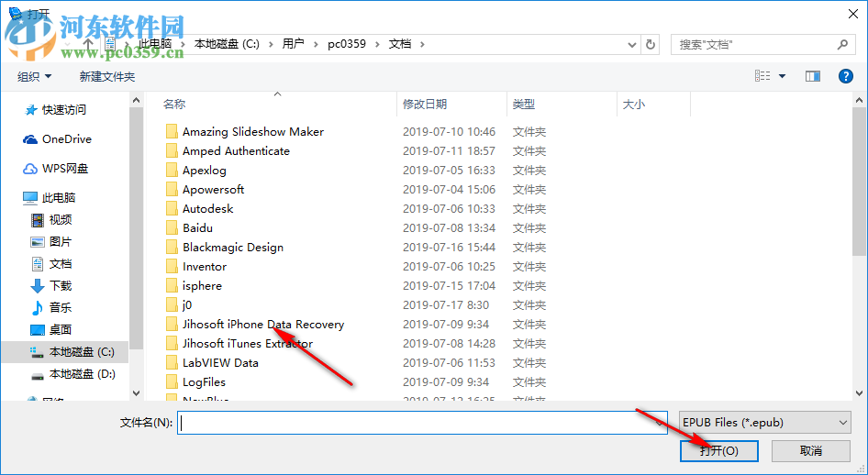This screenshot has height=475, width=868.
Task: Select 此电脑 in navigation pane
Action: (x=58, y=198)
